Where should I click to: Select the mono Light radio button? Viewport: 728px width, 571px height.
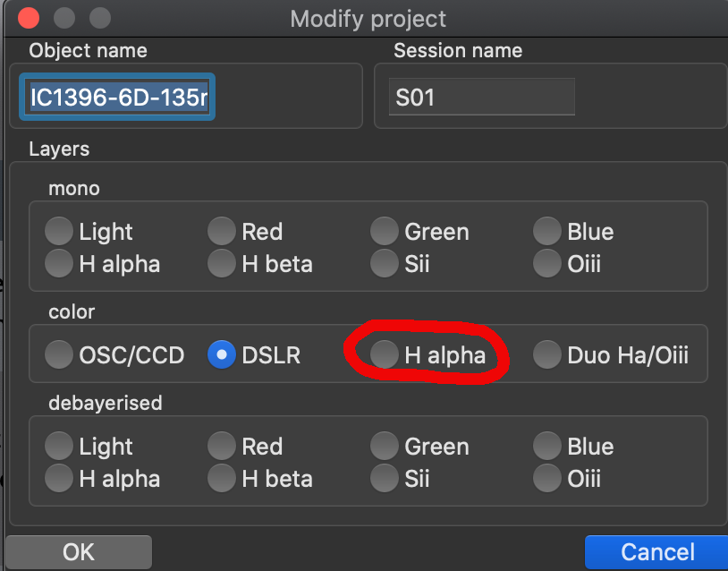click(59, 232)
